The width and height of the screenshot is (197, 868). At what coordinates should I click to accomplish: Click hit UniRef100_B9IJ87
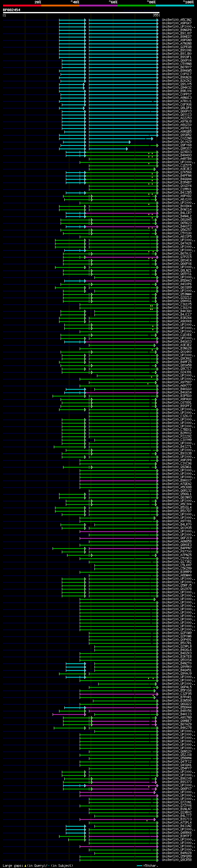point(177,33)
